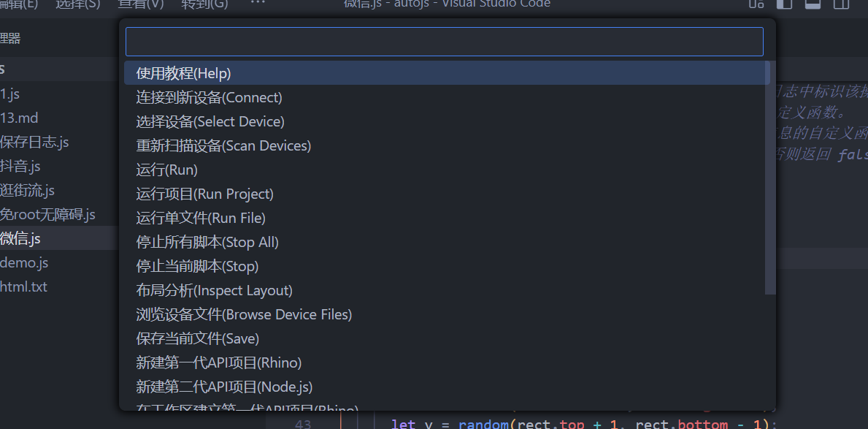Screen dimensions: 868x429
Task: Open the 转到(G) menu
Action: click(205, 4)
